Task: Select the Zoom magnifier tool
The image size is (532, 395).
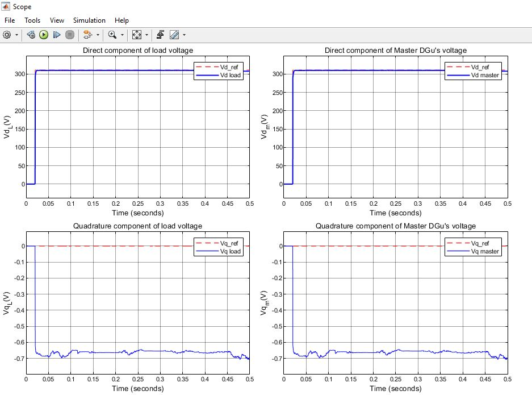Action: (112, 35)
